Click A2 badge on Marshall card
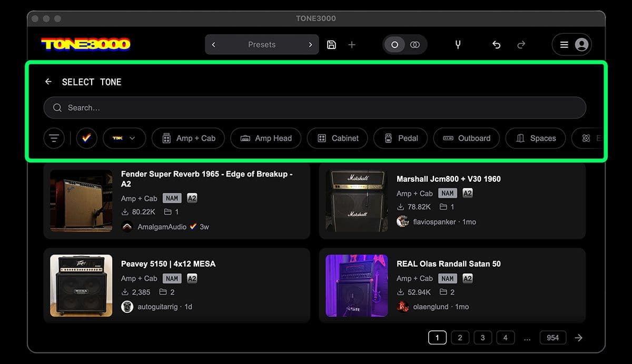 (468, 193)
